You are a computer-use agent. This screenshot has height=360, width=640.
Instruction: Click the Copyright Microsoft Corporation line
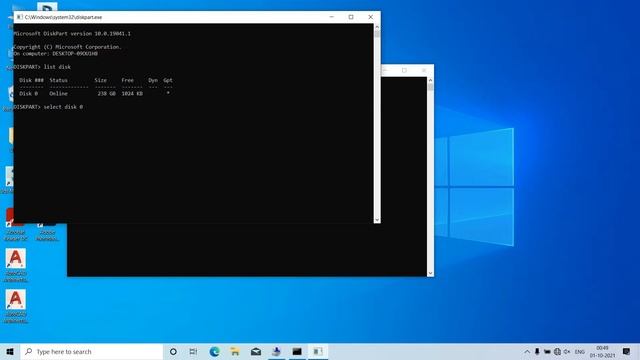[x=67, y=47]
